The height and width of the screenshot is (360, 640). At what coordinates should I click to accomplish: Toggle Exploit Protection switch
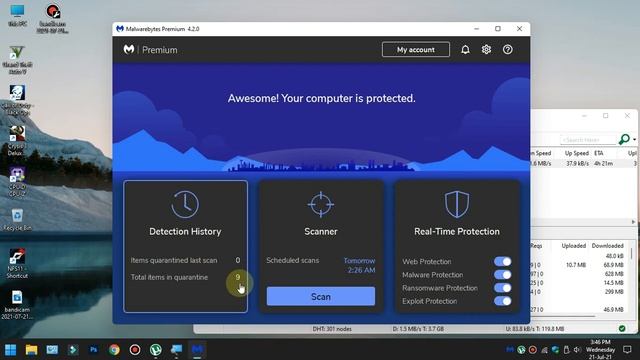502,301
